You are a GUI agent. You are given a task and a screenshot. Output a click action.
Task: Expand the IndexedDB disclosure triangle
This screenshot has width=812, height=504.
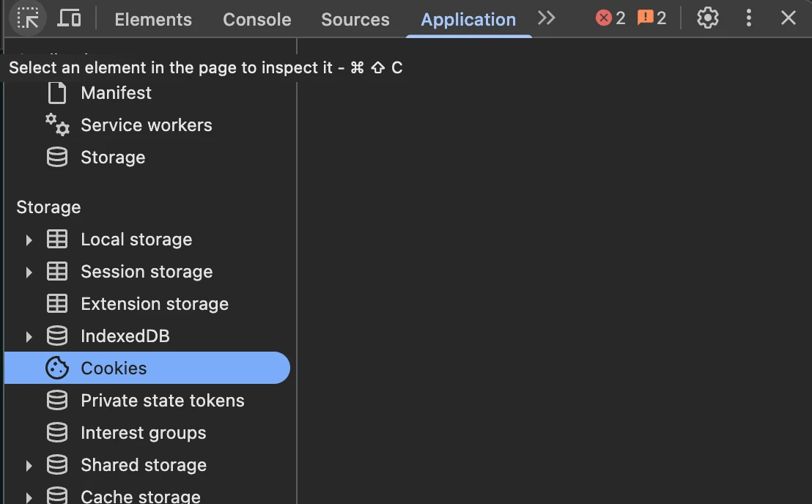click(29, 336)
